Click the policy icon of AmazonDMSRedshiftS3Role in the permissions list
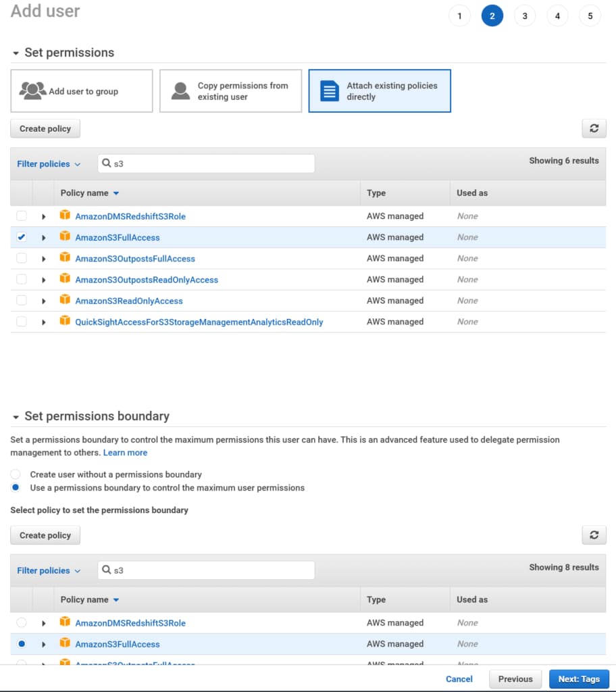616x692 pixels. (x=65, y=215)
